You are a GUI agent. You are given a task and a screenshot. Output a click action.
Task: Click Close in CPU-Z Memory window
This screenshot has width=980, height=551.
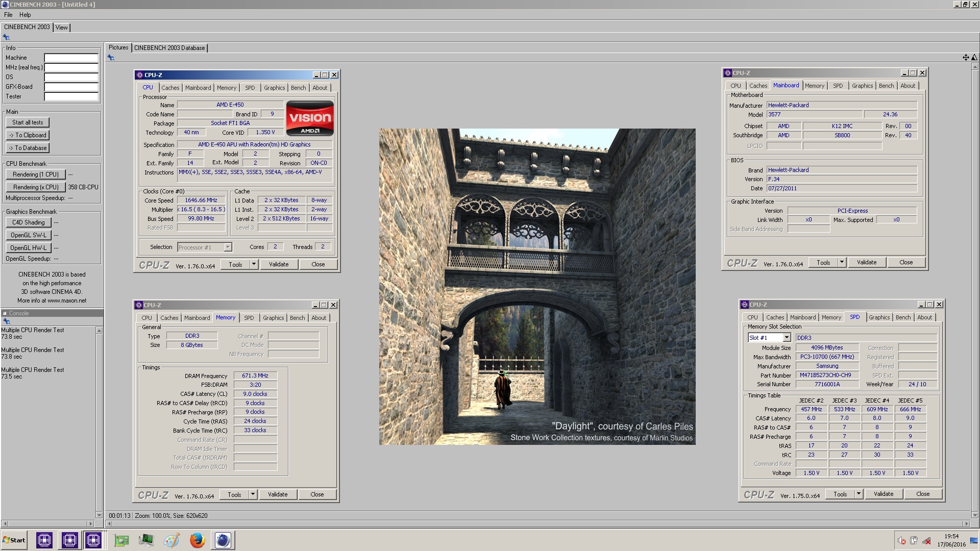(317, 494)
